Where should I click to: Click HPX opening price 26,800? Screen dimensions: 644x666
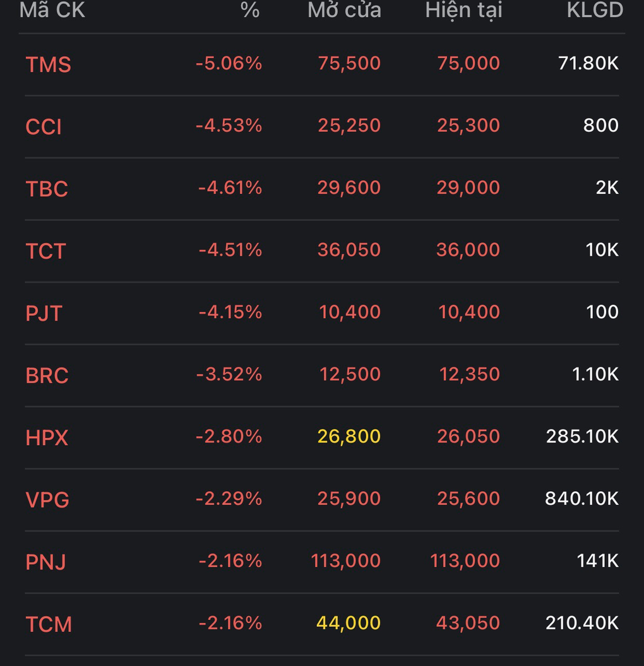click(349, 436)
